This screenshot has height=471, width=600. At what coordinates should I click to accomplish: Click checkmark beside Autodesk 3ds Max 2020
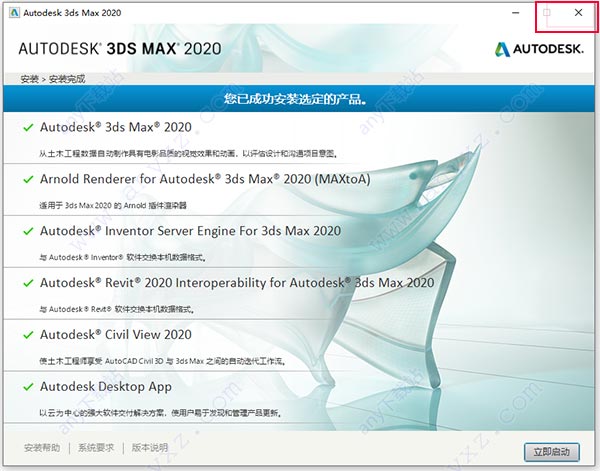tap(28, 127)
